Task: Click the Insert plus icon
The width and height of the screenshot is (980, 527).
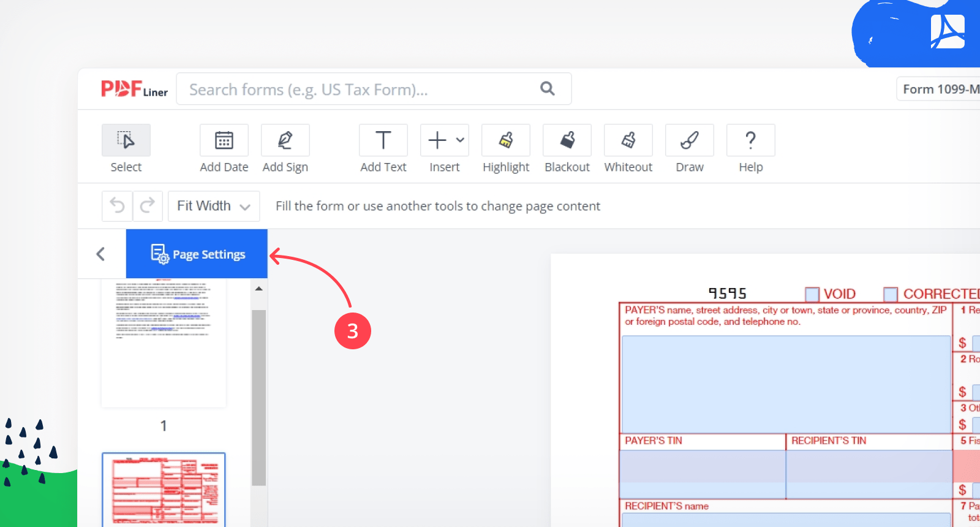Action: click(437, 140)
